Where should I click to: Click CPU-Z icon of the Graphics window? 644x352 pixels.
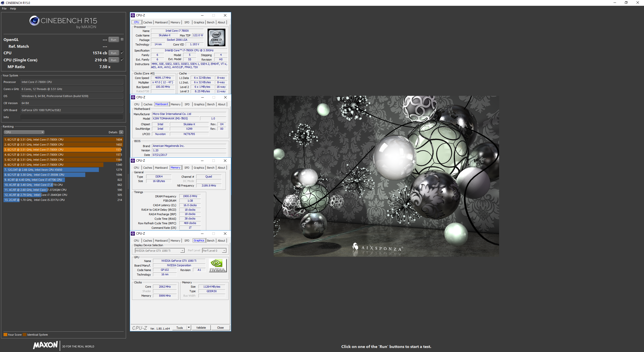tap(133, 234)
